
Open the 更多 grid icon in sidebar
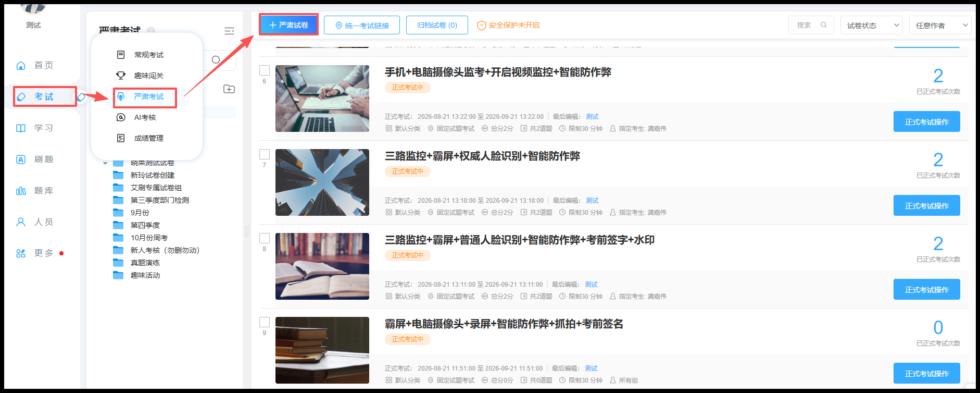tap(21, 253)
